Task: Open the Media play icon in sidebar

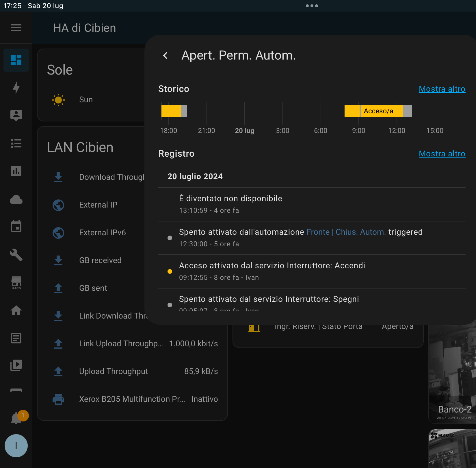Action: [16, 365]
